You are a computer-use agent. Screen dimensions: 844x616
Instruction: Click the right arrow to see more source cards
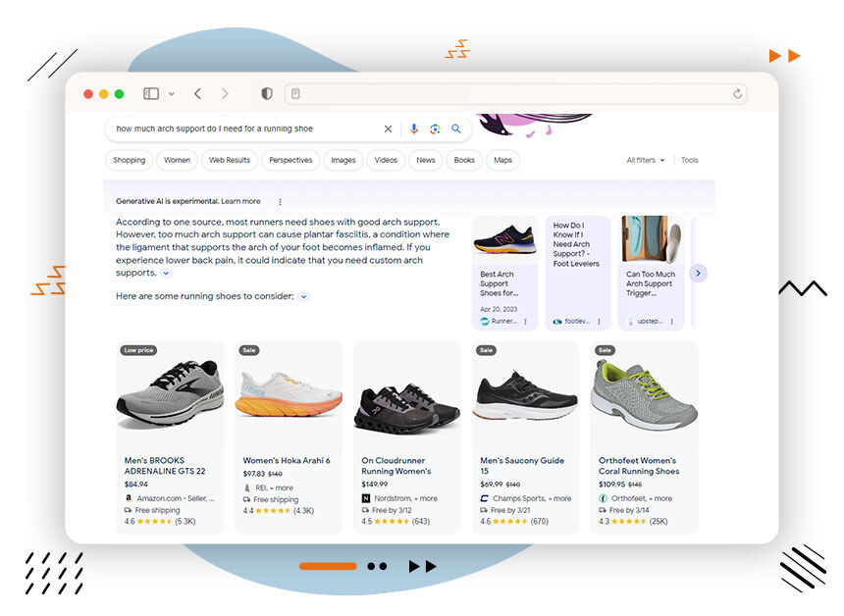[x=698, y=273]
